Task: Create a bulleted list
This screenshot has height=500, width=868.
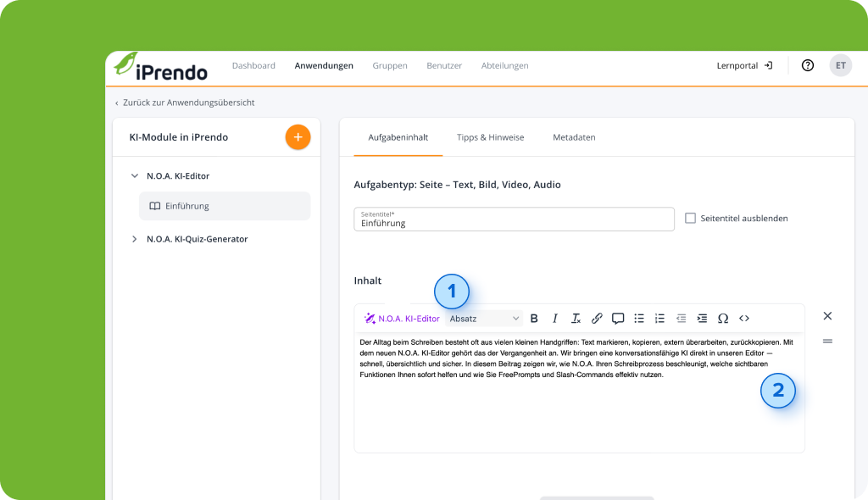Action: pos(639,319)
